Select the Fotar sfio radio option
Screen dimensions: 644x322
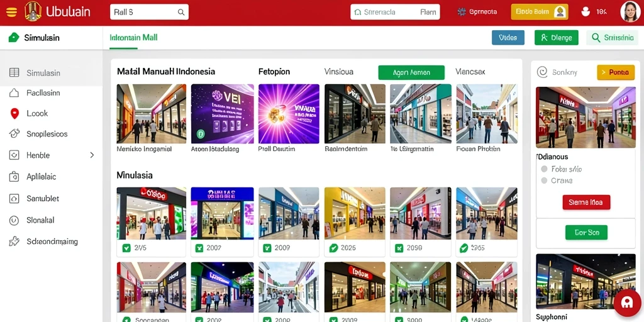coord(544,169)
